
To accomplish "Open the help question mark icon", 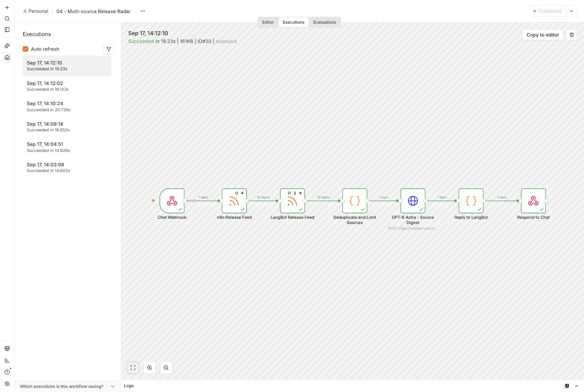I will [x=7, y=372].
